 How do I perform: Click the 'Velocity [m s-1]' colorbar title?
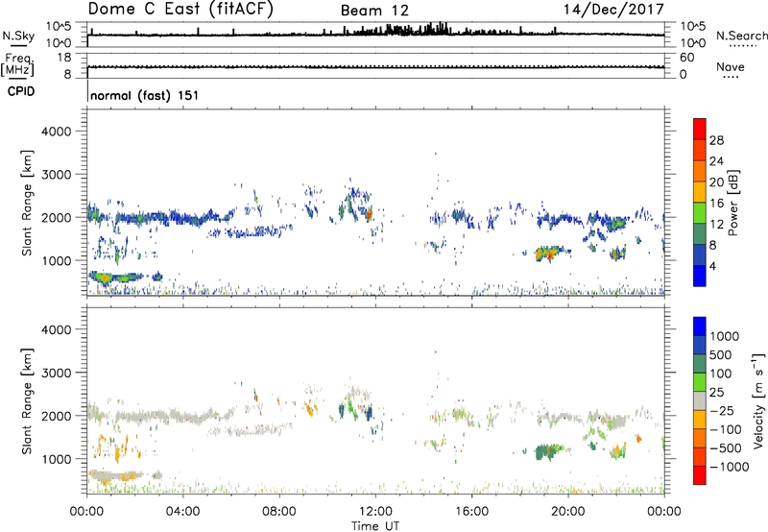click(758, 400)
